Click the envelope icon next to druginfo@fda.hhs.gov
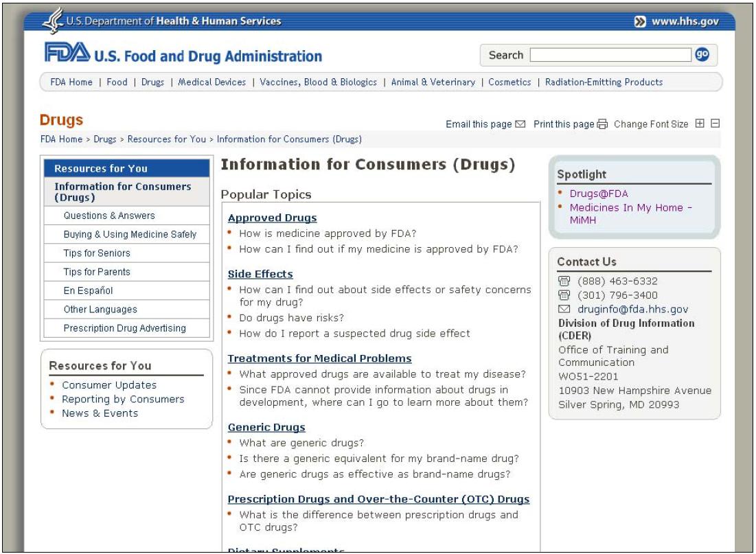Screen dimensions: 756x554 562,310
